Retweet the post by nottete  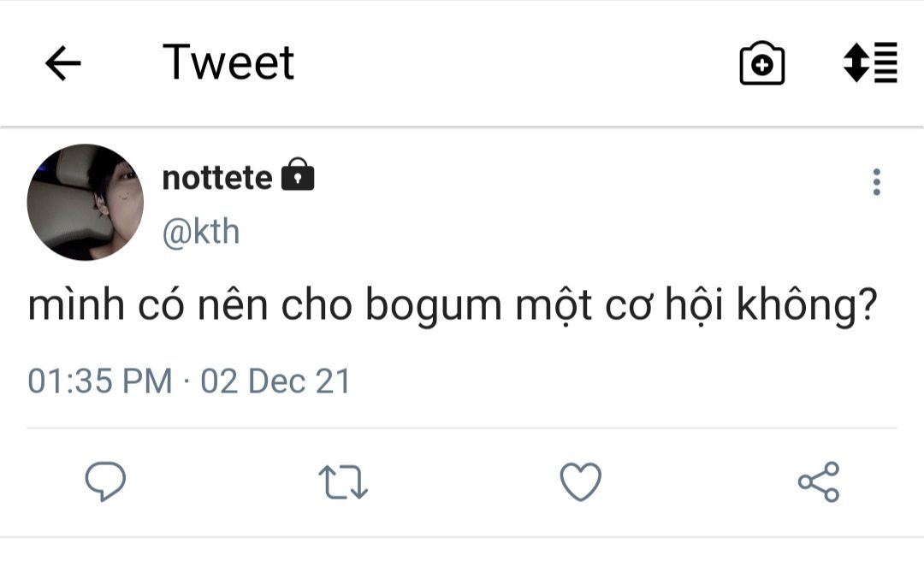tap(343, 481)
